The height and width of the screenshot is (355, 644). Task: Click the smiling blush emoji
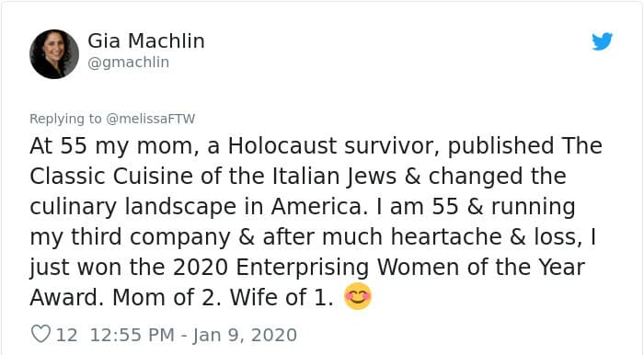pos(357,296)
